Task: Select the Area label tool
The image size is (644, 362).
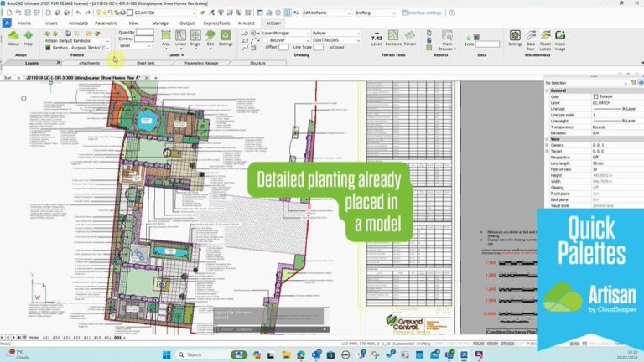Action: (166, 39)
